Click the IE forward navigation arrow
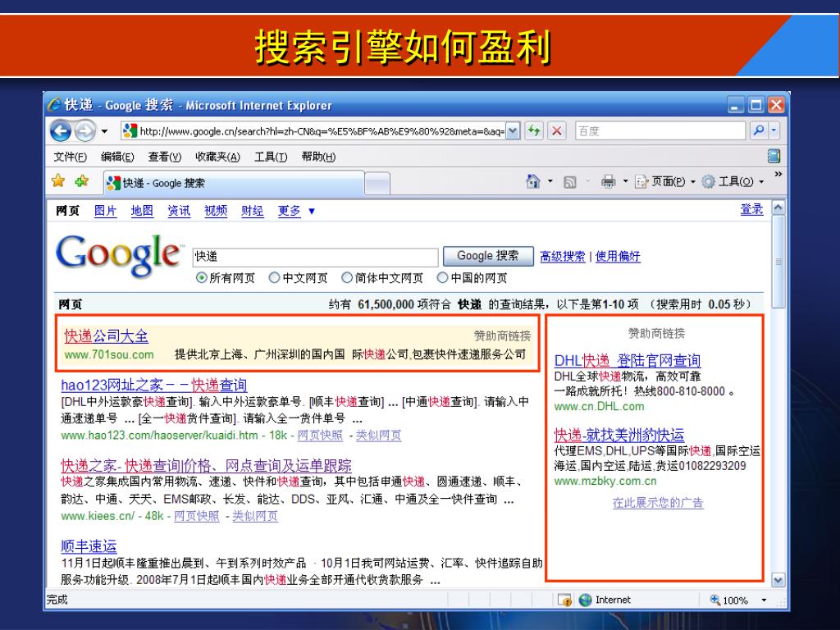840x630 pixels. pos(84,130)
